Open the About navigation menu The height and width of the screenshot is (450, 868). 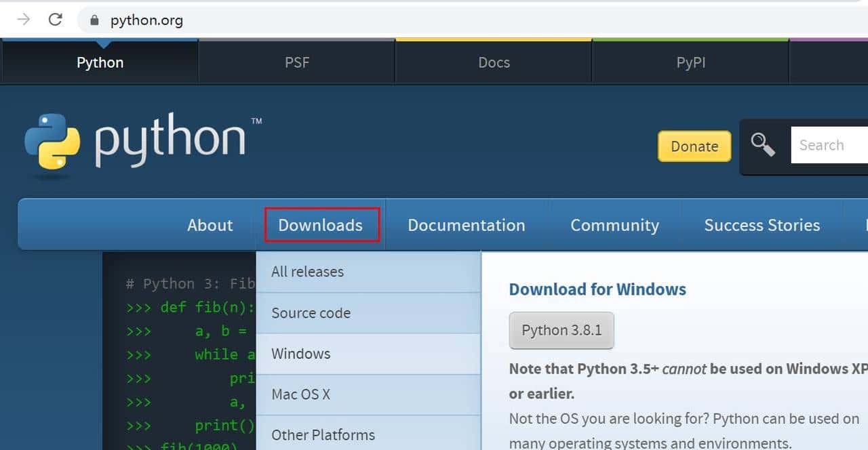point(210,225)
